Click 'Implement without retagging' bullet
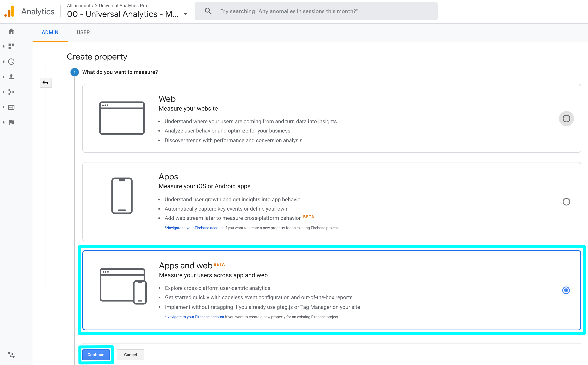 [262, 307]
